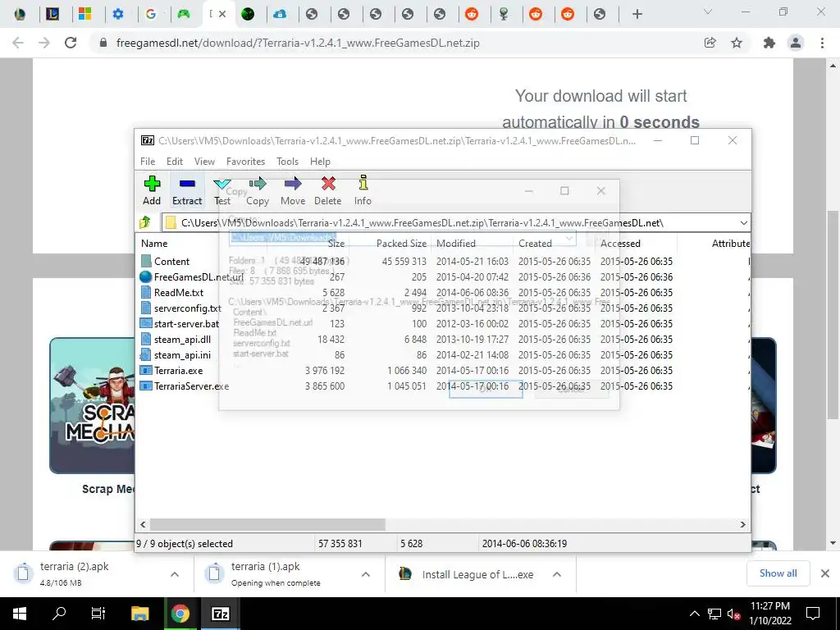Switch to the Google tab

tap(151, 14)
